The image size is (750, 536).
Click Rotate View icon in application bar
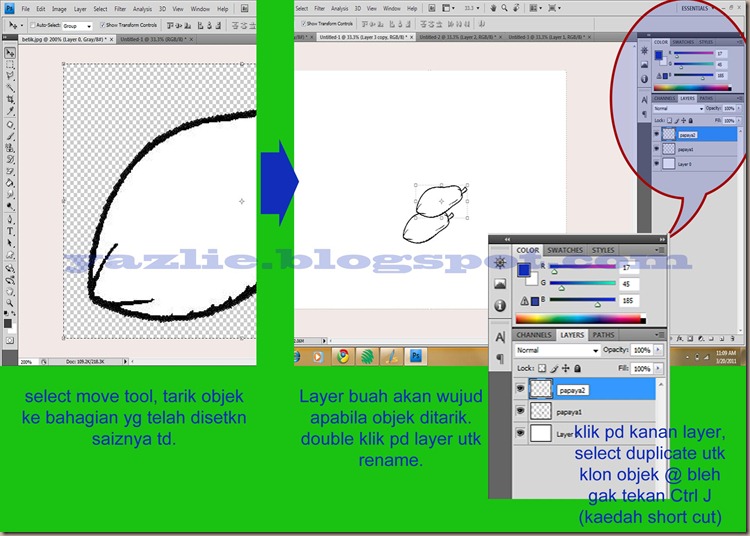tap(516, 8)
